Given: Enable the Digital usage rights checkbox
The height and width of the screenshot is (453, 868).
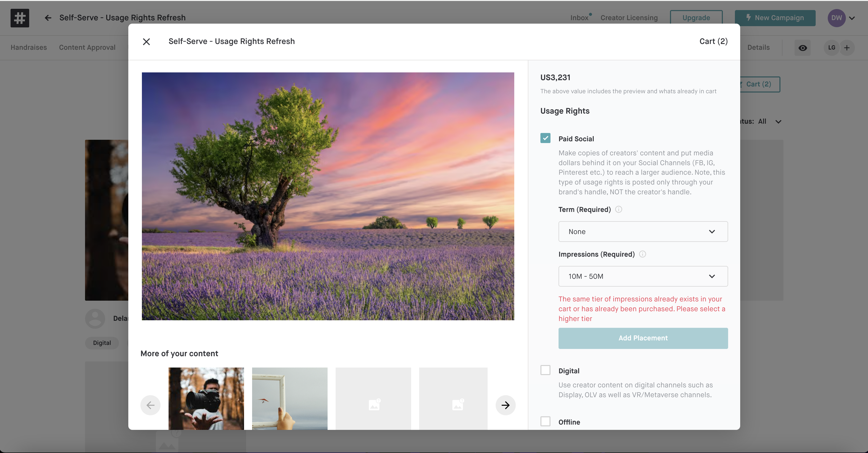Looking at the screenshot, I should [545, 370].
